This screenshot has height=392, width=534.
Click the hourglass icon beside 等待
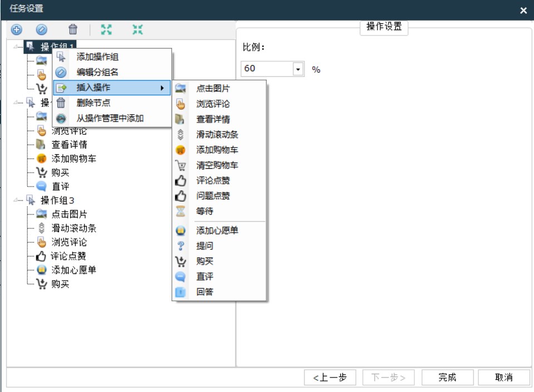coord(180,211)
